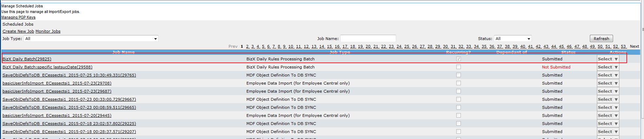Viewport: 644px width, 139px height.
Task: Toggle Recurring checkbox for job 29708
Action: tap(458, 83)
